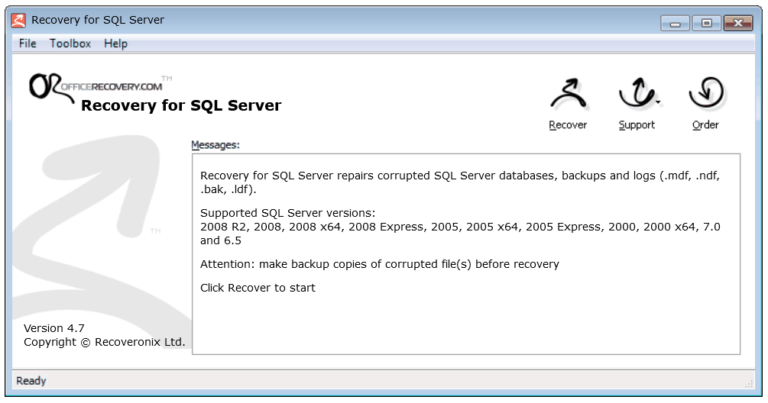This screenshot has width=768, height=403.
Task: Click the 'Attention: make backup copies' message
Action: (x=380, y=264)
